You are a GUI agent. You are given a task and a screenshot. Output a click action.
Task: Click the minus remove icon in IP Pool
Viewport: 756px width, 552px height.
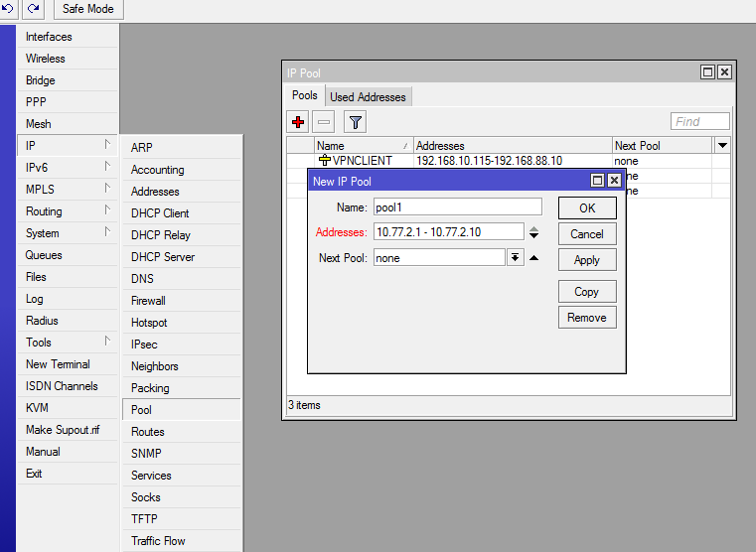tap(324, 122)
